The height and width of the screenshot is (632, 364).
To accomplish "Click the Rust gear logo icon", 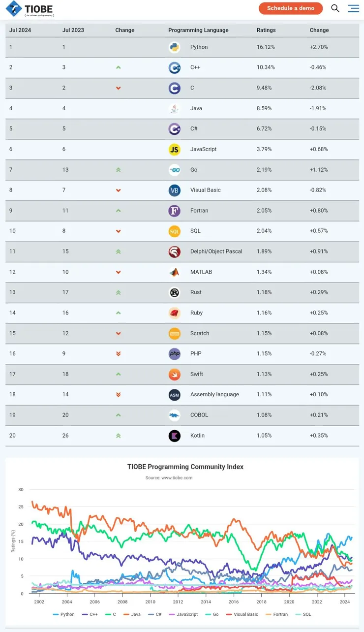I will [174, 292].
